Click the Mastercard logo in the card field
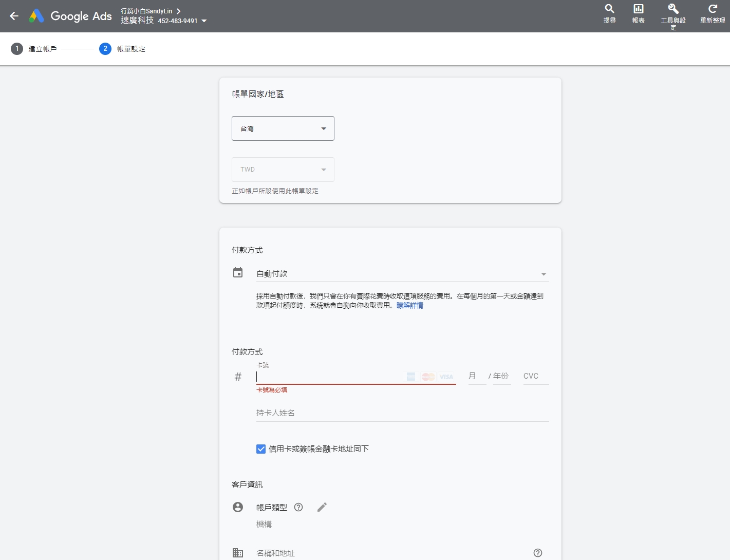 pos(428,377)
